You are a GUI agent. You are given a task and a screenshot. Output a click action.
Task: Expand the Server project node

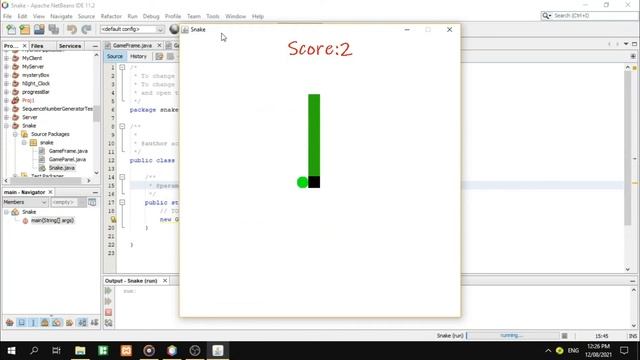(7, 117)
